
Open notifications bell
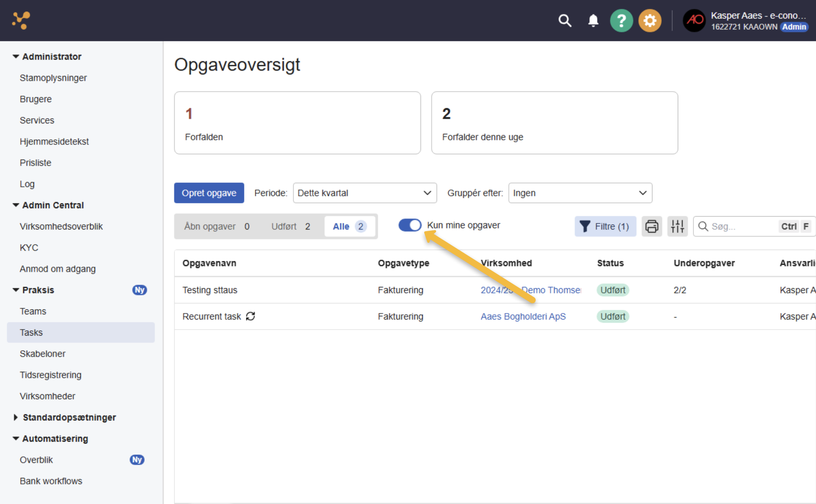pos(593,20)
